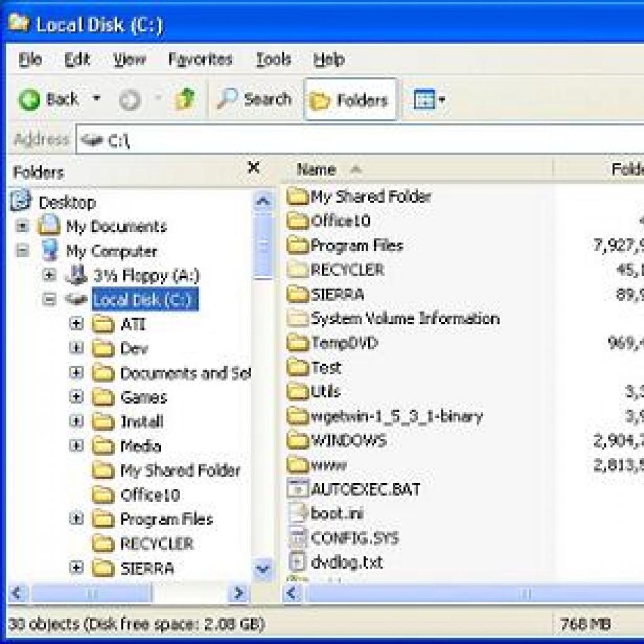The height and width of the screenshot is (644, 644).
Task: Select RECYCLER folder icon in file list
Action: [297, 270]
